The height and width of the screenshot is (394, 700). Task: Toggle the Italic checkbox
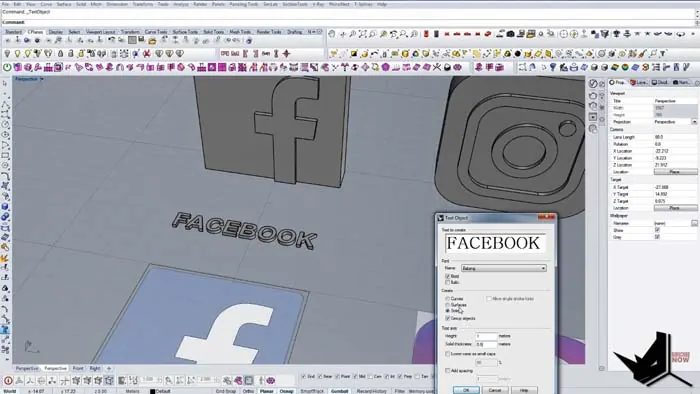click(448, 282)
